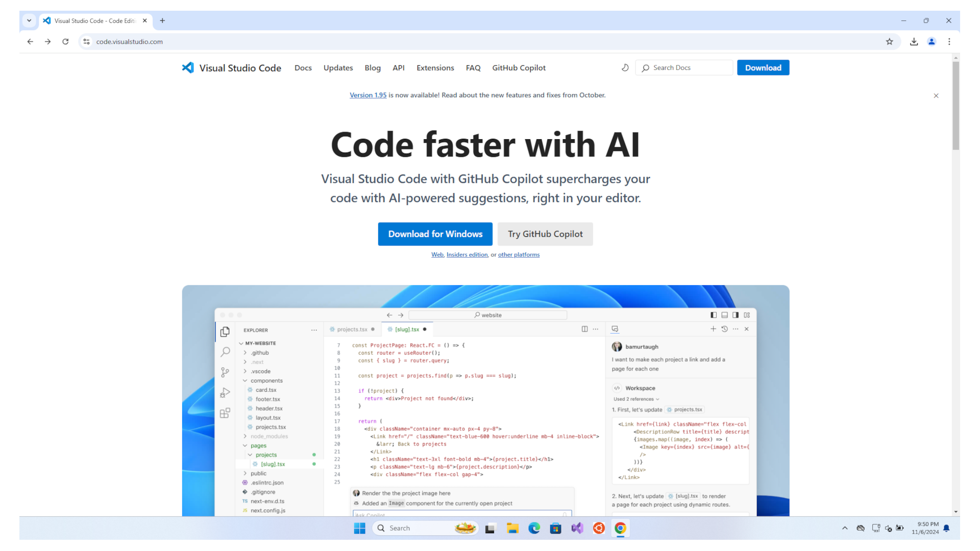The width and height of the screenshot is (980, 551).
Task: Toggle the primary sidebar visibility
Action: click(714, 315)
